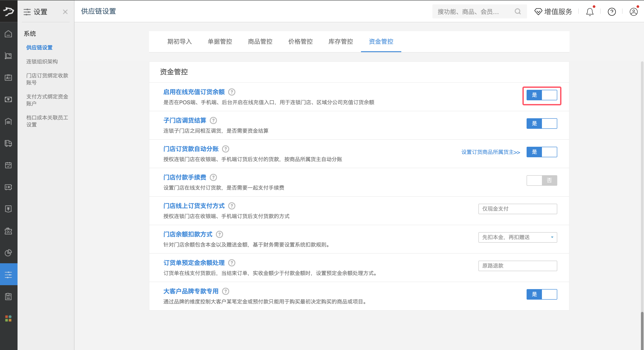Open the notification bell icon
The width and height of the screenshot is (644, 350).
pyautogui.click(x=590, y=12)
